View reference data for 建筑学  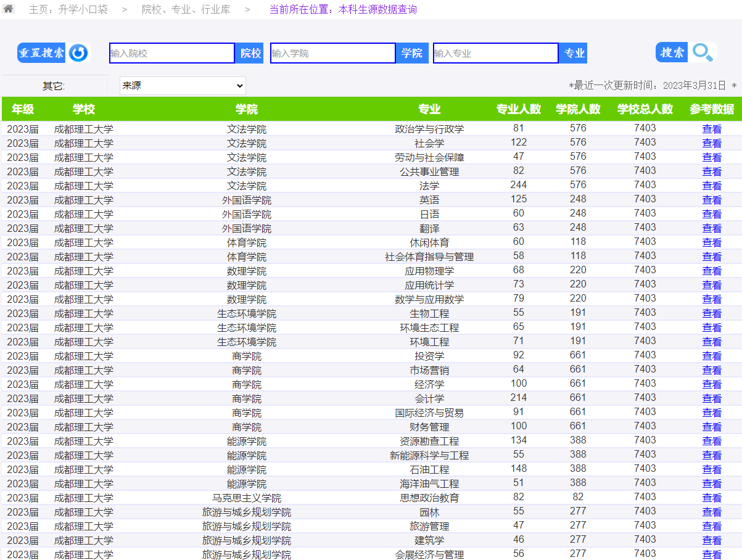tap(711, 541)
